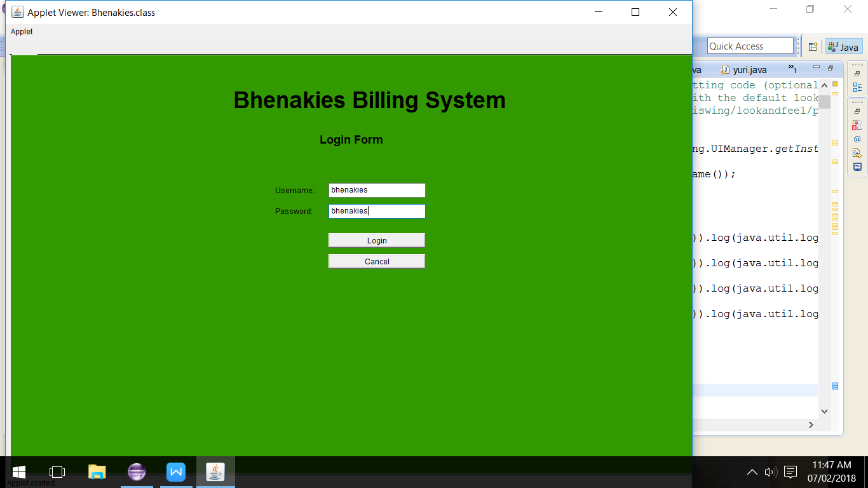Click the Login Form subtitle text

coord(351,140)
